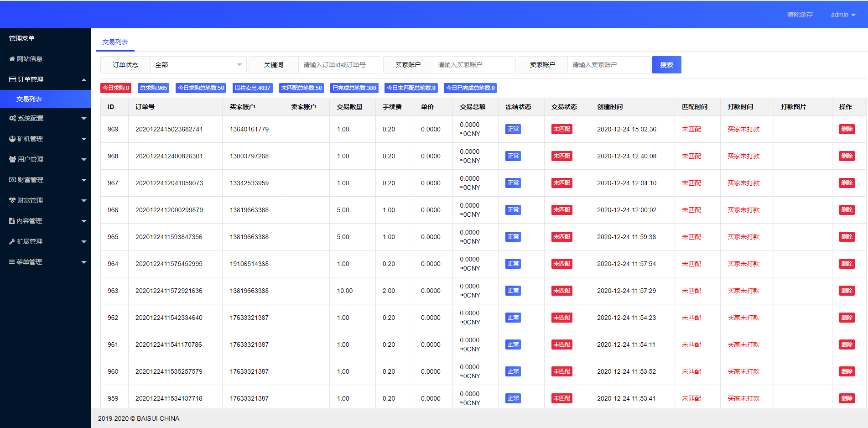Click the home icon beside 网站信息

coord(12,59)
